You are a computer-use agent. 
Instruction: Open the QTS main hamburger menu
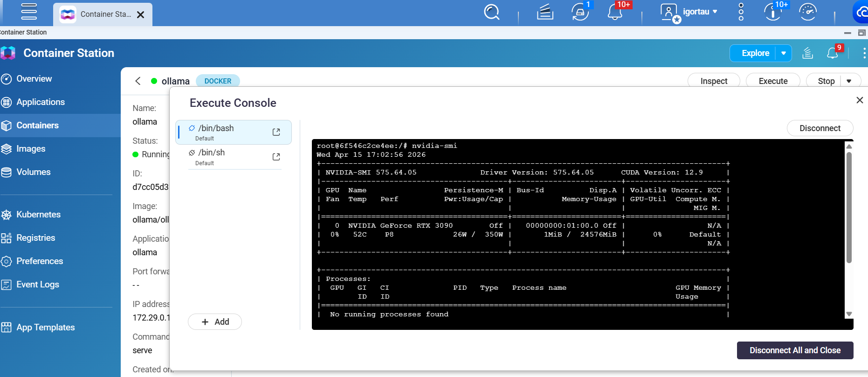(x=29, y=12)
